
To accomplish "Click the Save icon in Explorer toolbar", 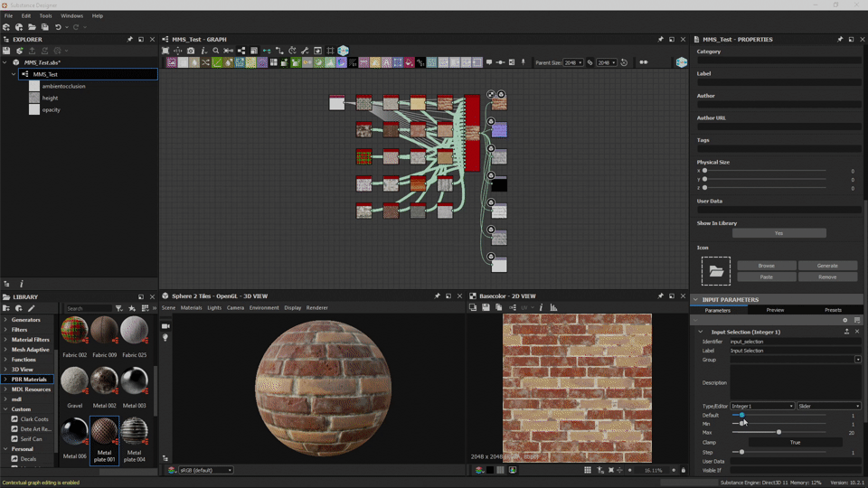I will click(x=7, y=51).
